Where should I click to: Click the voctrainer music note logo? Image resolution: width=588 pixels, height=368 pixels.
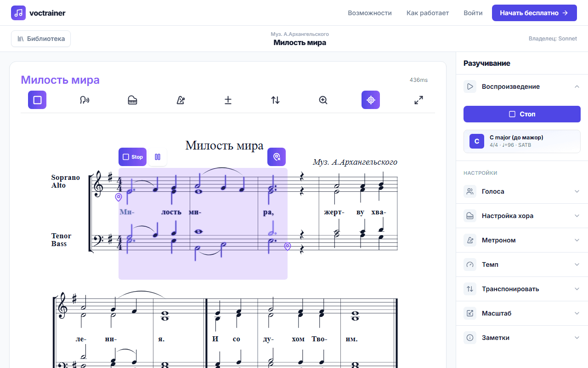coord(18,13)
